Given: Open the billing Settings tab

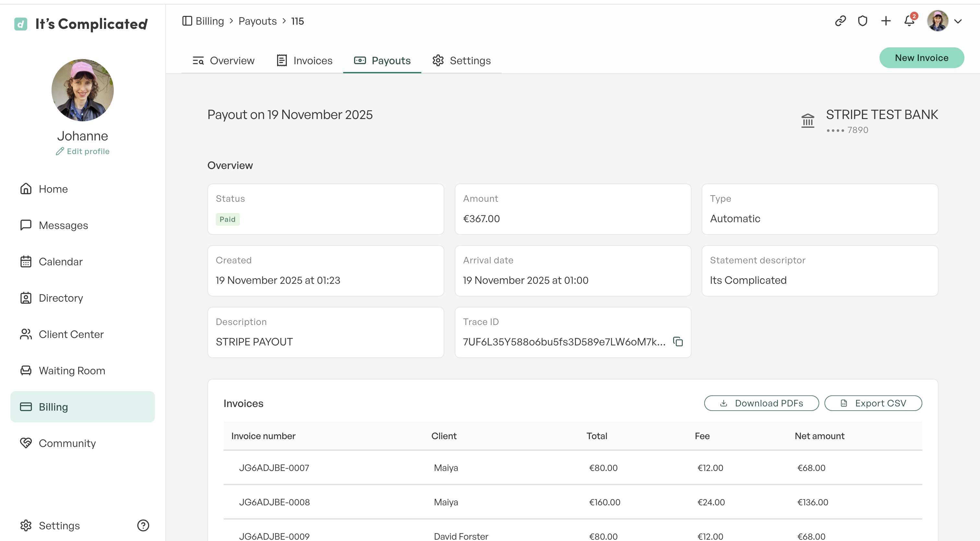Looking at the screenshot, I should 461,61.
